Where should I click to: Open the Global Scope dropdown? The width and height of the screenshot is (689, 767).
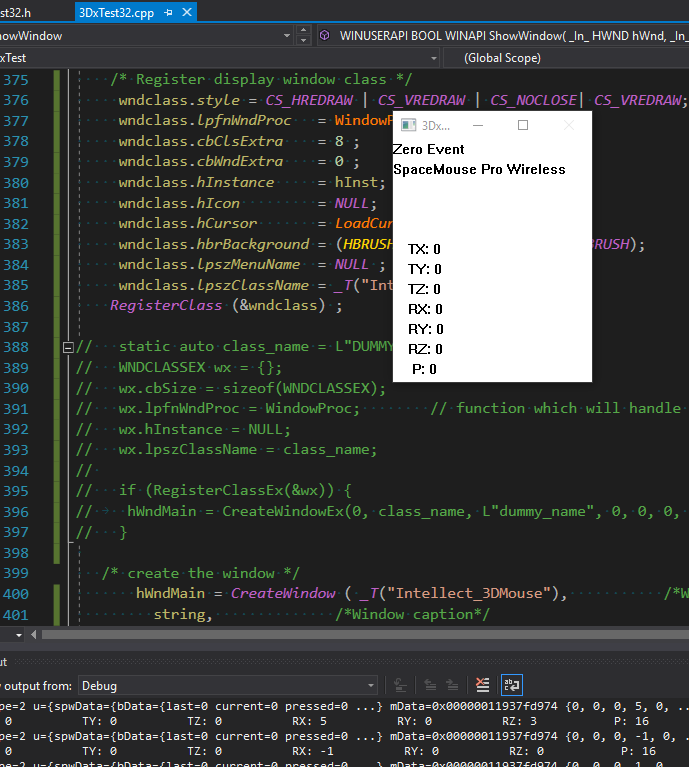click(567, 58)
